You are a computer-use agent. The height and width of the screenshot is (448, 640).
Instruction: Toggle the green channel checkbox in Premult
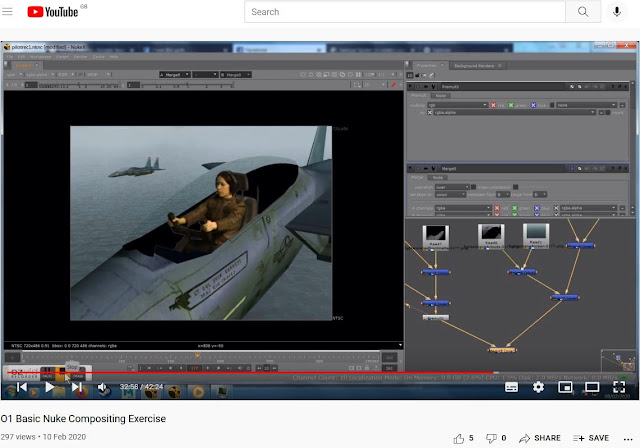[x=511, y=105]
